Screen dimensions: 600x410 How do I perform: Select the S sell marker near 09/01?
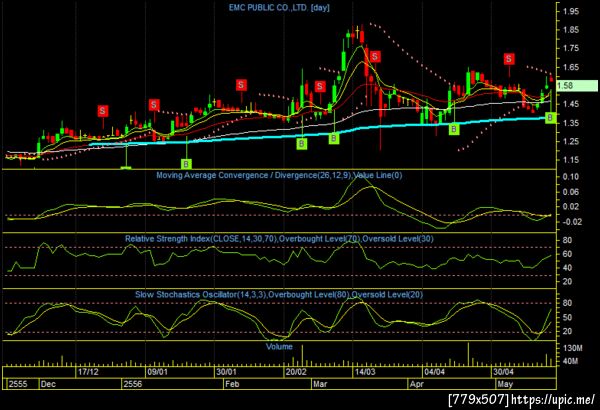tap(154, 105)
